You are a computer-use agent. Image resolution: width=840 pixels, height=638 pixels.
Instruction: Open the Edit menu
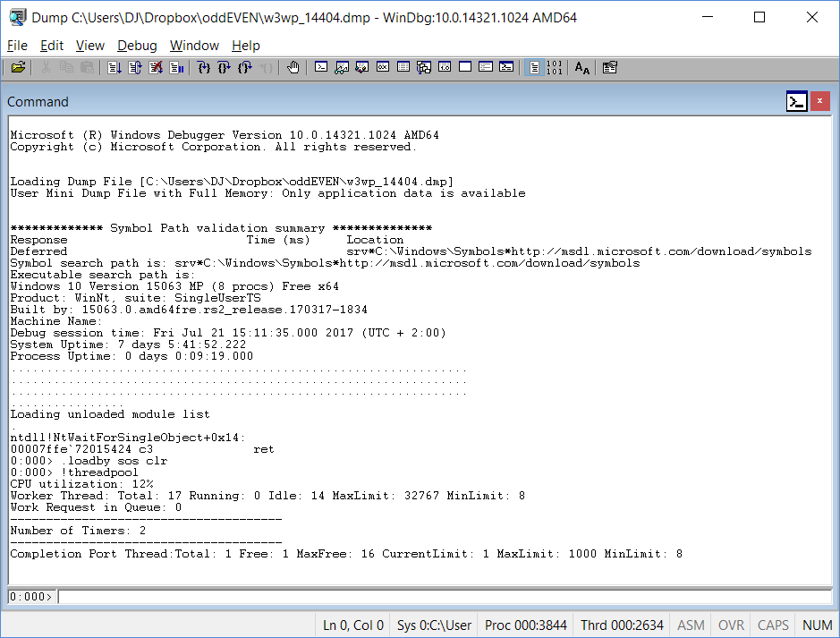[x=52, y=46]
